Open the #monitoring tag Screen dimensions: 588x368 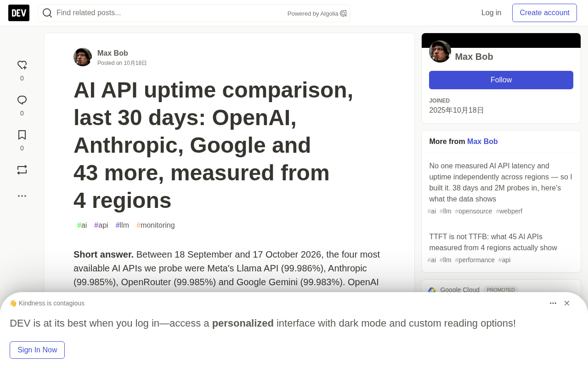156,225
